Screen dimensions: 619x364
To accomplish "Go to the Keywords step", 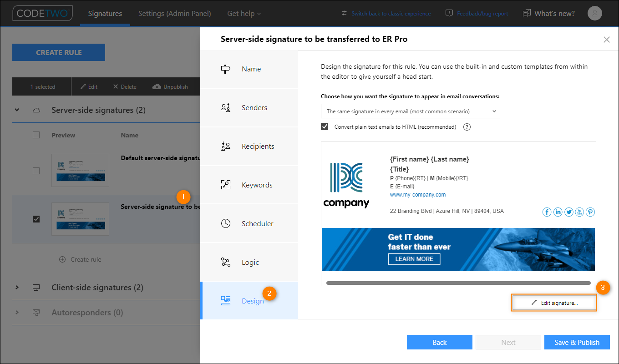I will pos(249,185).
